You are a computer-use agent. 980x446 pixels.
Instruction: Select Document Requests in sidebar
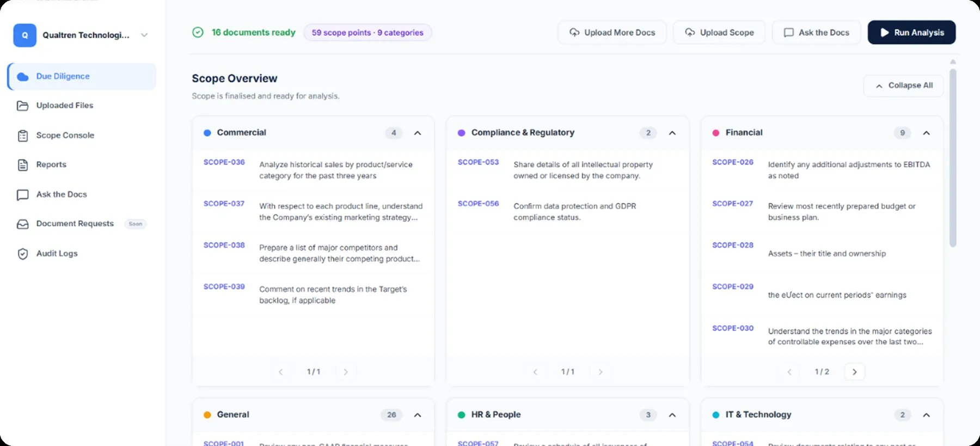(75, 224)
